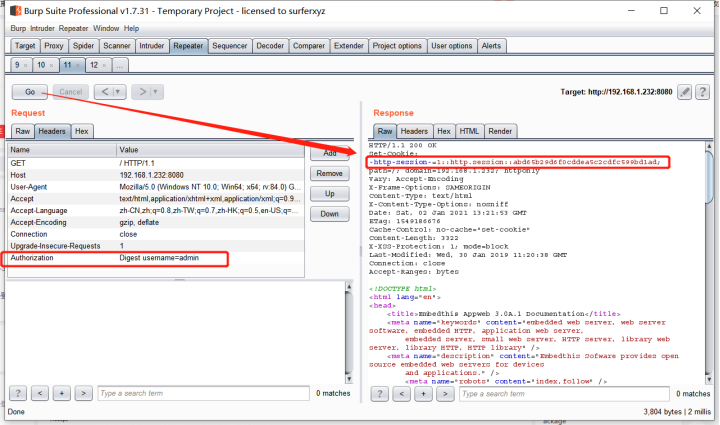Open forward history dropdown arrow

click(x=156, y=92)
